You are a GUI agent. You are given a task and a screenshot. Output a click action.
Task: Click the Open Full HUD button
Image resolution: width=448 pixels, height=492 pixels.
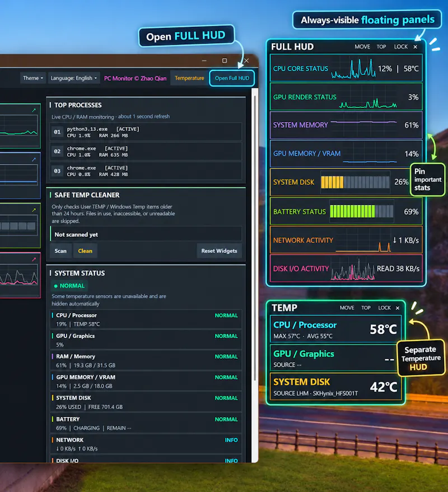232,78
